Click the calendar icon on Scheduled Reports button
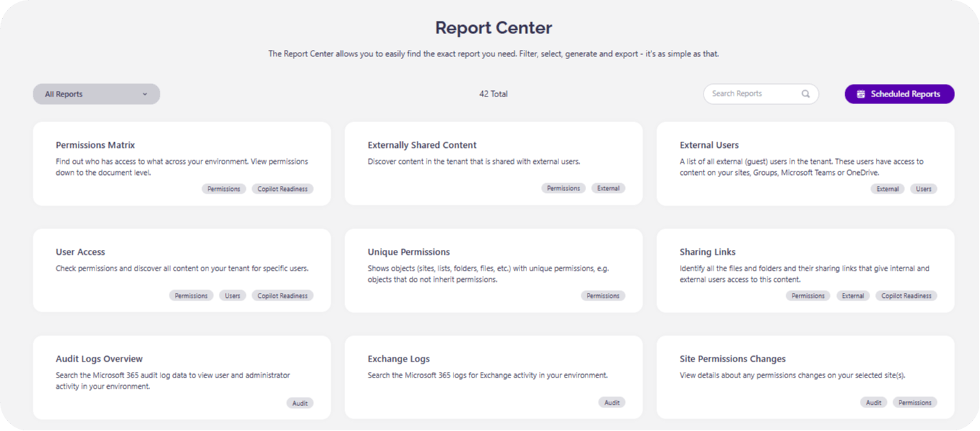980x431 pixels. 861,94
